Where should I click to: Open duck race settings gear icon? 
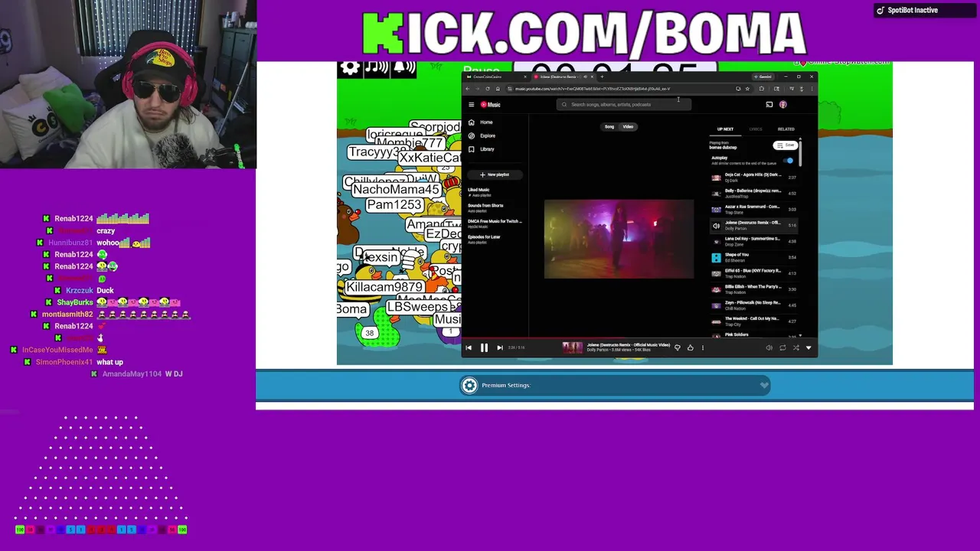350,68
